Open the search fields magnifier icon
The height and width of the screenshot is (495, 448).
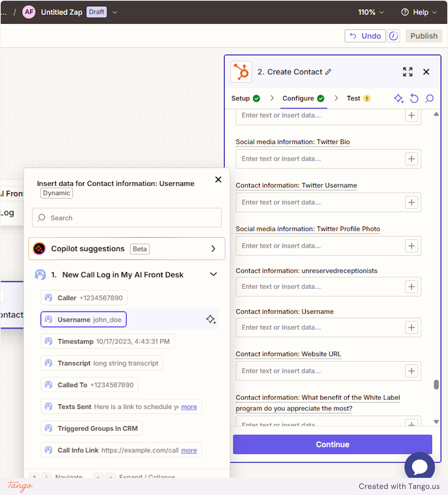click(430, 98)
